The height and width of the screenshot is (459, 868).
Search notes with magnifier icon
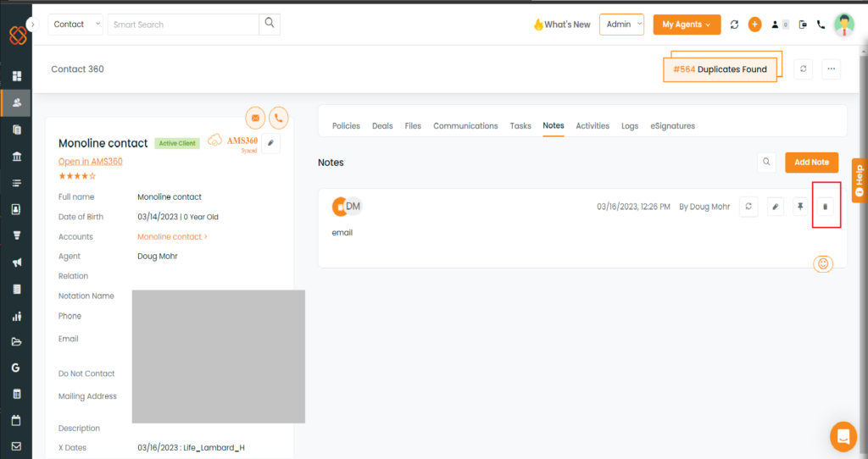(x=766, y=162)
